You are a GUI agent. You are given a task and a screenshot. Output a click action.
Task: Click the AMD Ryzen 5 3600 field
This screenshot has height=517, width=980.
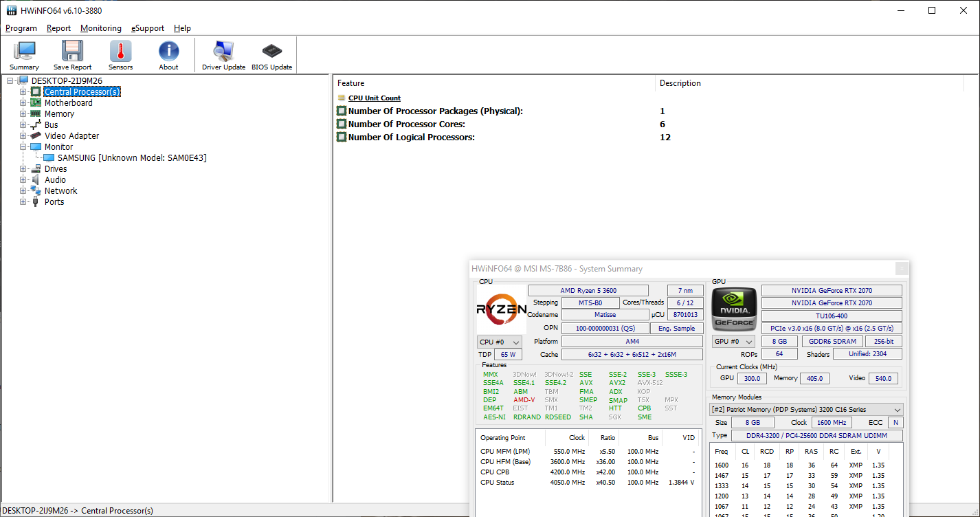[x=588, y=291]
